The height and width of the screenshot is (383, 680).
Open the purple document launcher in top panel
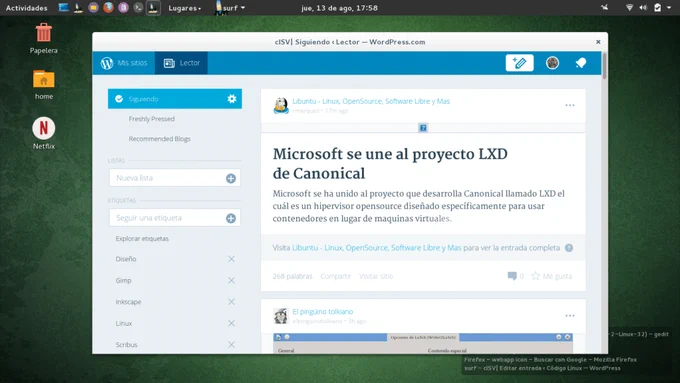(123, 7)
